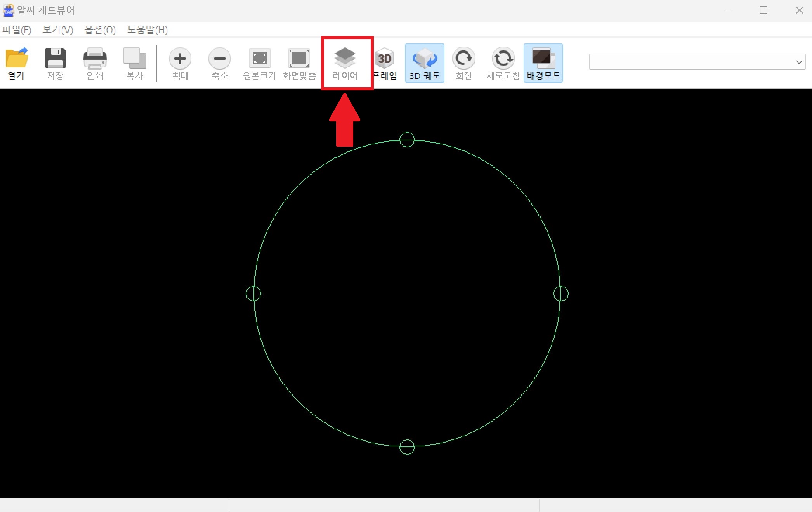Image resolution: width=812 pixels, height=512 pixels.
Task: Toggle the 3D 궤도 orbit mode
Action: click(x=425, y=63)
